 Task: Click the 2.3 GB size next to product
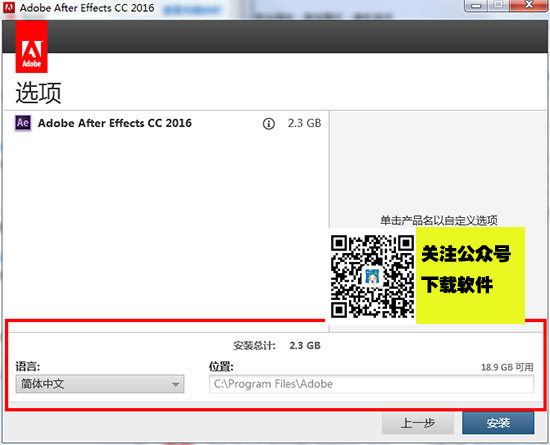[x=304, y=123]
